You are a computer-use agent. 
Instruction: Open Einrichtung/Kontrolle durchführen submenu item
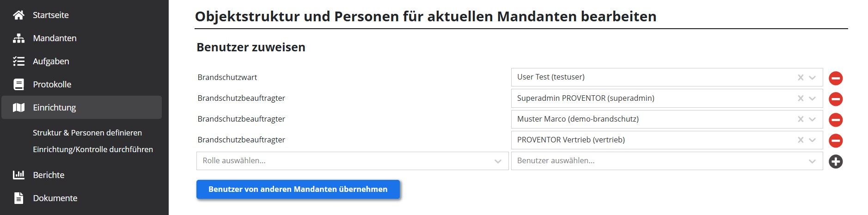[x=93, y=149]
